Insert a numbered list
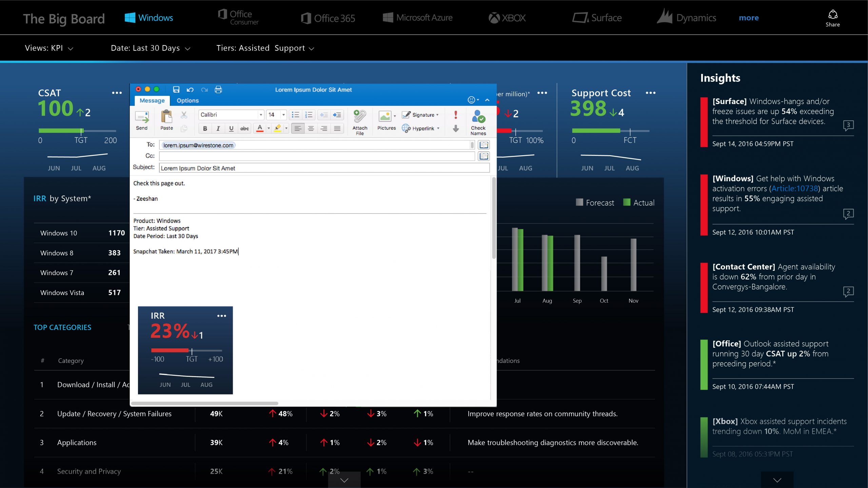The width and height of the screenshot is (868, 488). 309,115
